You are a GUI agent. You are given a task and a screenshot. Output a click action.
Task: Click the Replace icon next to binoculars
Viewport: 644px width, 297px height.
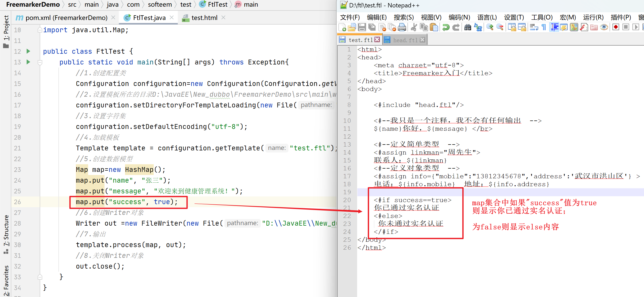[478, 27]
